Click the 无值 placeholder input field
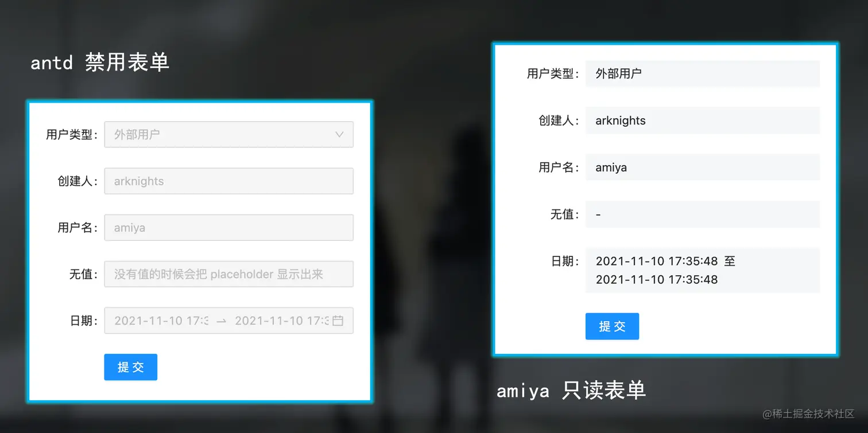868x433 pixels. click(228, 274)
